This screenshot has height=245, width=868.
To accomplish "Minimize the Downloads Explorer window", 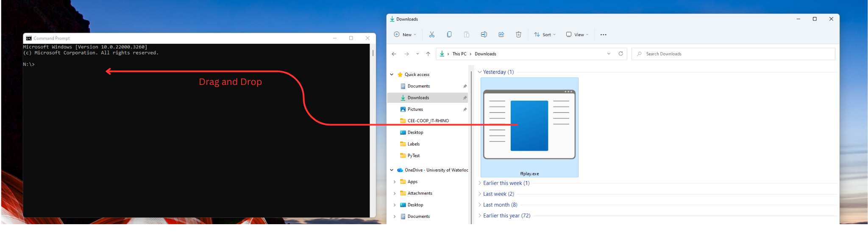I will point(798,19).
